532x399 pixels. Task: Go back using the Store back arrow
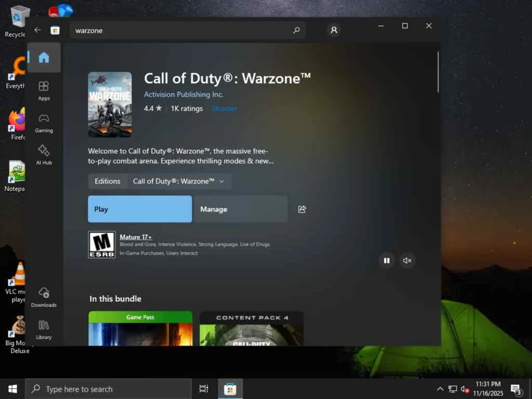[37, 30]
